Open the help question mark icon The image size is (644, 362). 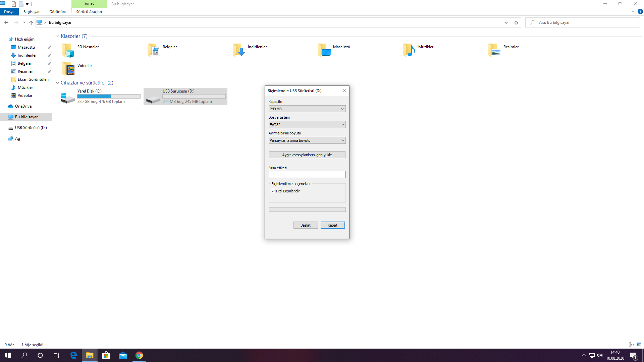[x=640, y=11]
